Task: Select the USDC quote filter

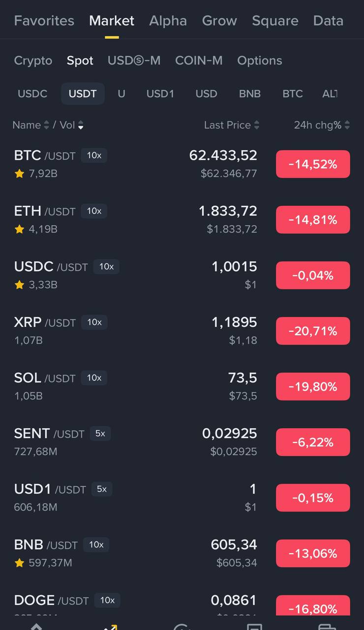Action: 32,94
